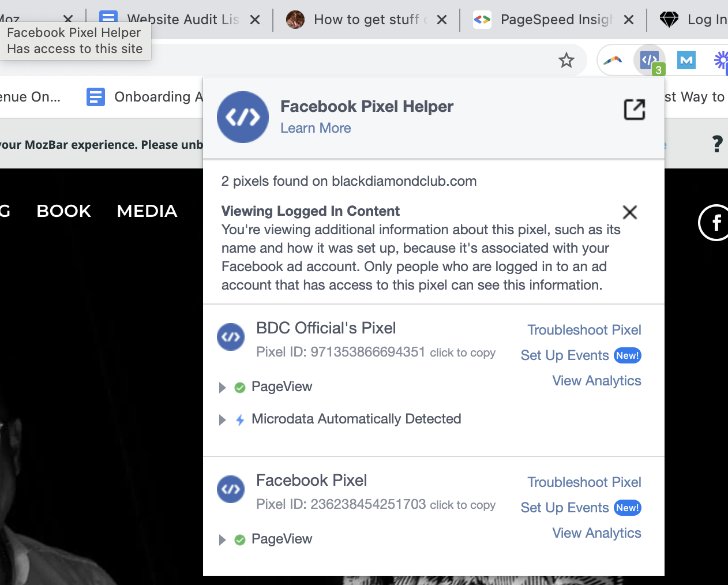Click the Google Docs icon on Onboarding bookmark

pyautogui.click(x=96, y=97)
